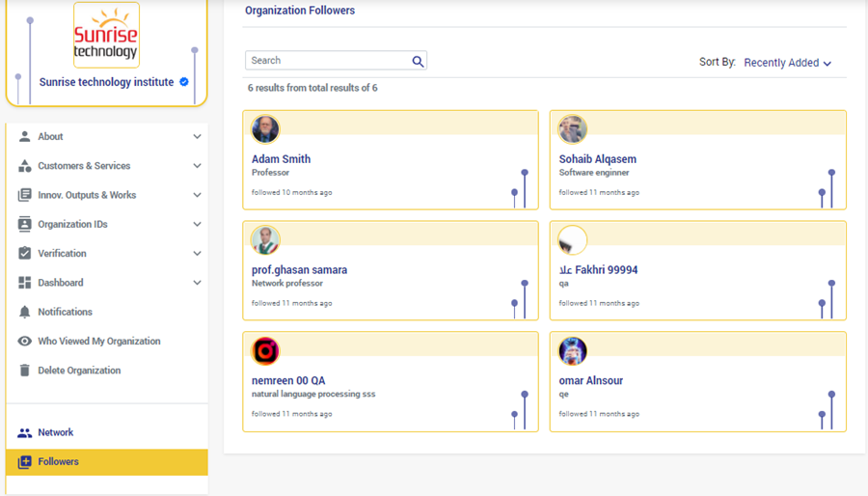Expand Customers & Services chevron
Viewport: 868px width, 496px height.
(197, 166)
